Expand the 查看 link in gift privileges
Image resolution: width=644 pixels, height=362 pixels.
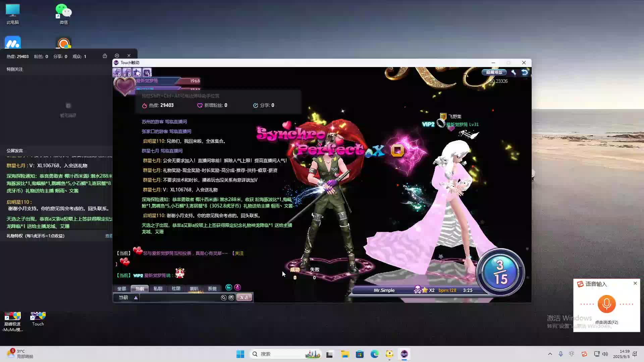tap(109, 236)
